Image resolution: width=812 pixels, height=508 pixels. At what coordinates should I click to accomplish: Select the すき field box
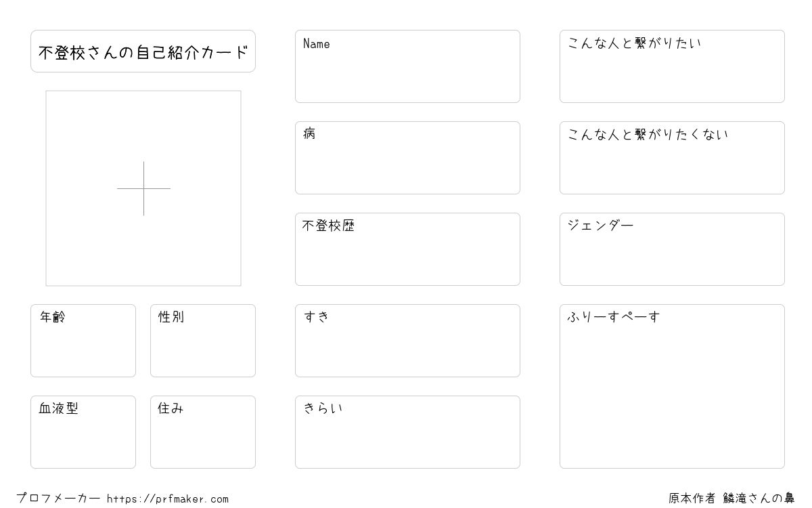coord(407,341)
